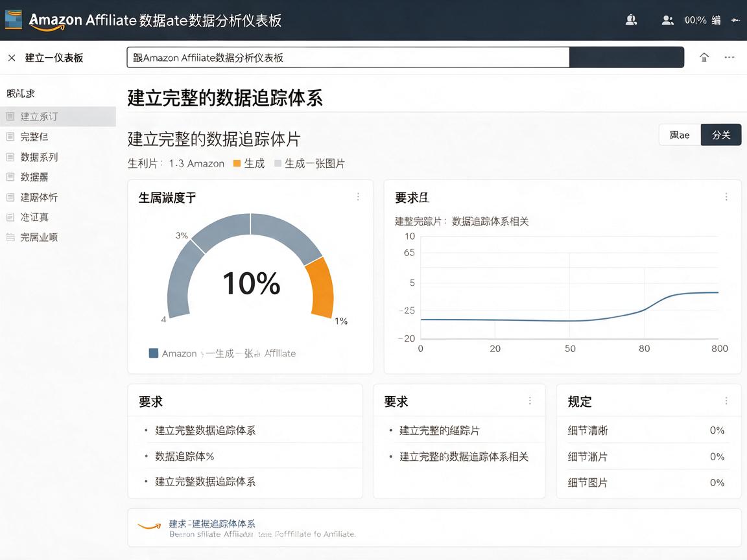This screenshot has width=747, height=560.
Task: Open the notifications user icon in header
Action: 631,20
